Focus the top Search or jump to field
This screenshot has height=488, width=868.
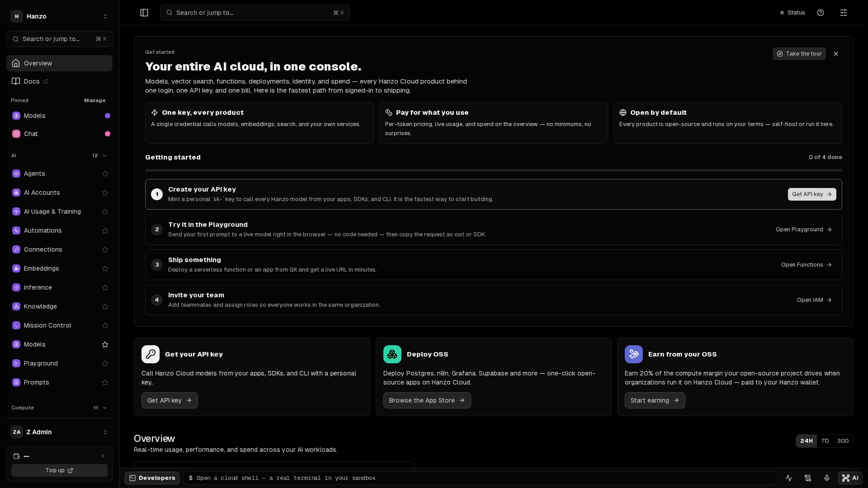[255, 13]
